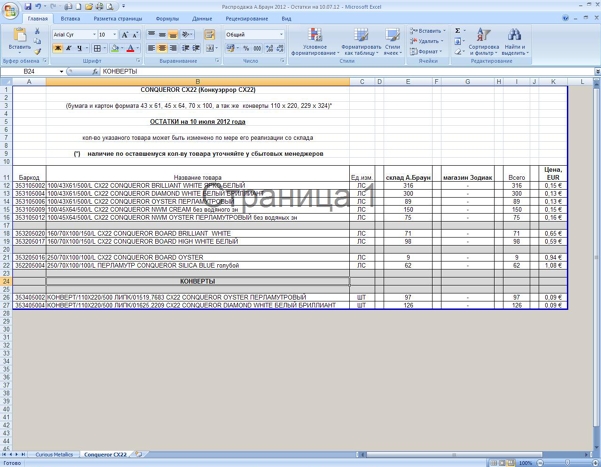This screenshot has width=601, height=467.
Task: Open the Excel Help question mark icon
Action: 565,18
